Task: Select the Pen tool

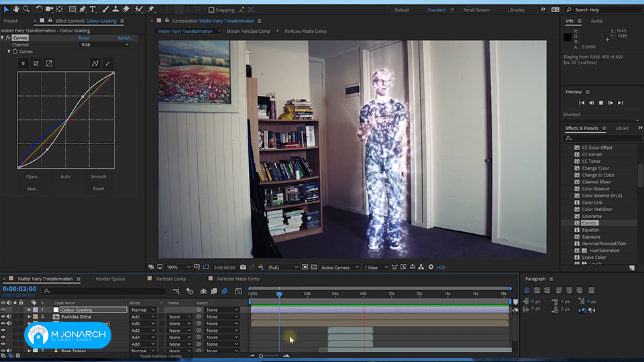Action: 83,9
